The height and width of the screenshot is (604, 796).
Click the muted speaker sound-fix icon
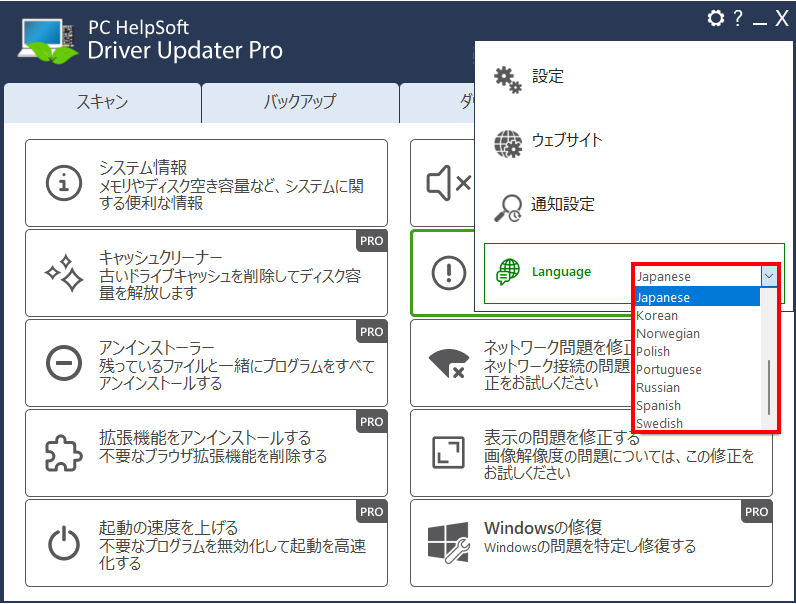[449, 183]
